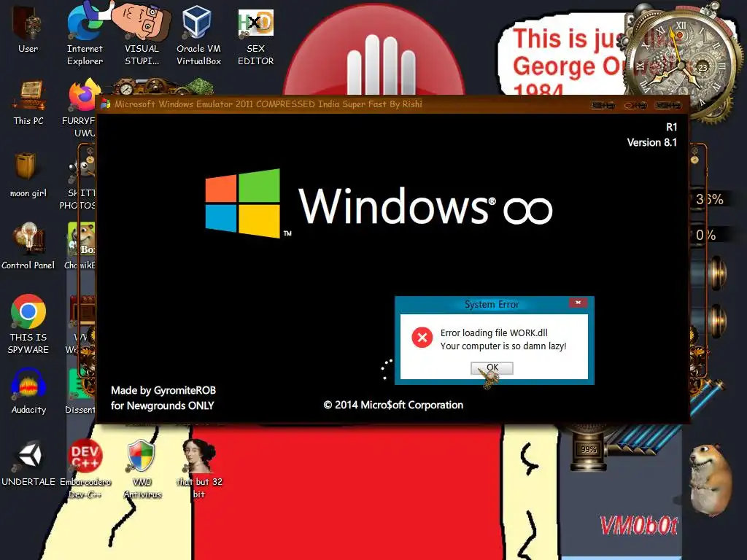Launch Oracle VM VirtualBox shortcut

coord(198,34)
